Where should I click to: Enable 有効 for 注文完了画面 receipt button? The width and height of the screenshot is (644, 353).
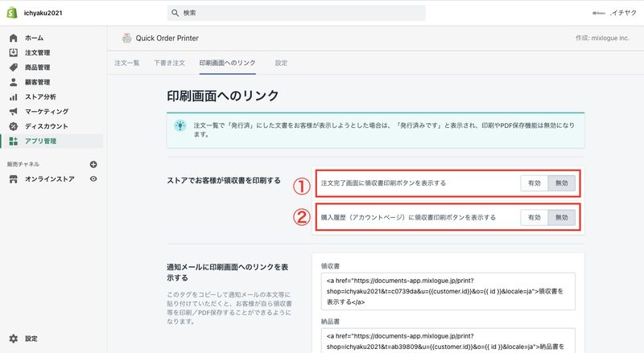(535, 183)
